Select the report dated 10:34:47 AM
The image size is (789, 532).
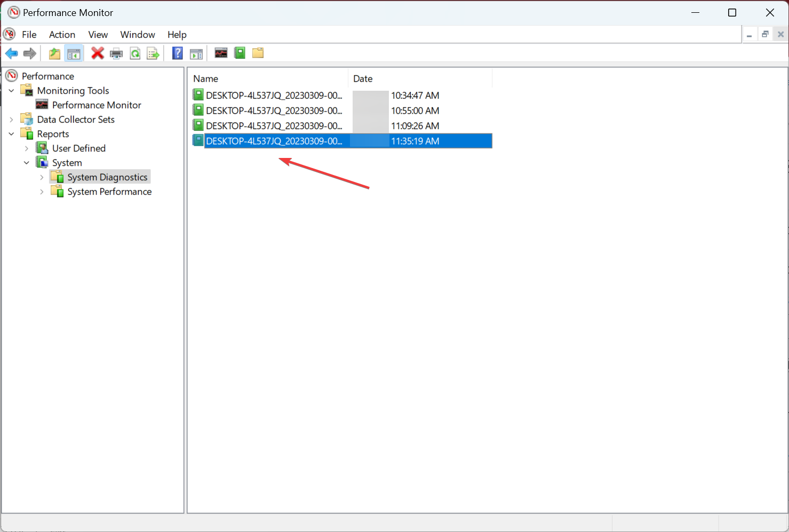pos(341,96)
